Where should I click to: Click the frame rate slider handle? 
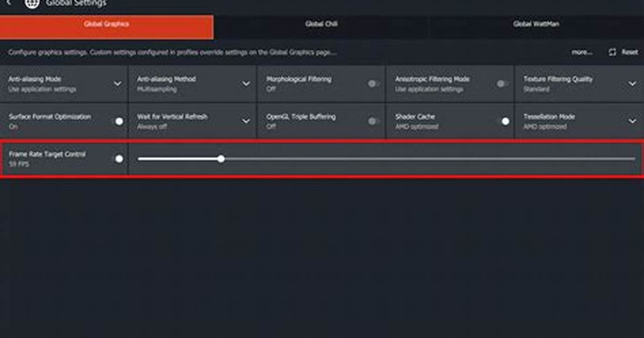[x=221, y=159]
